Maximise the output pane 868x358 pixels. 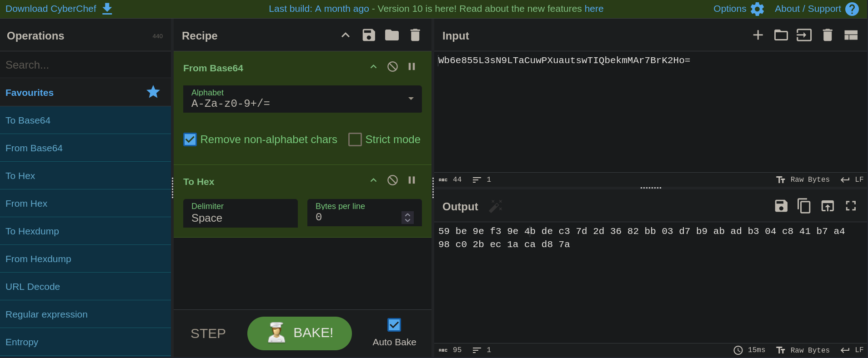851,206
